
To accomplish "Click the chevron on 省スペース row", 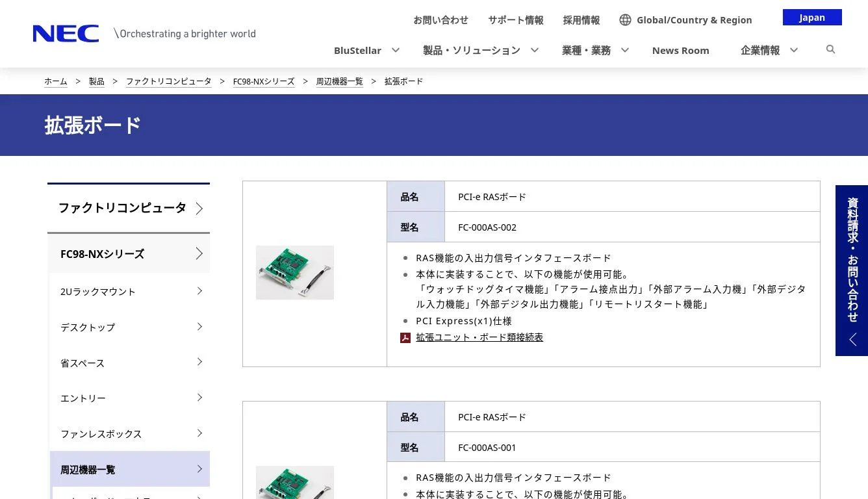I will [199, 362].
